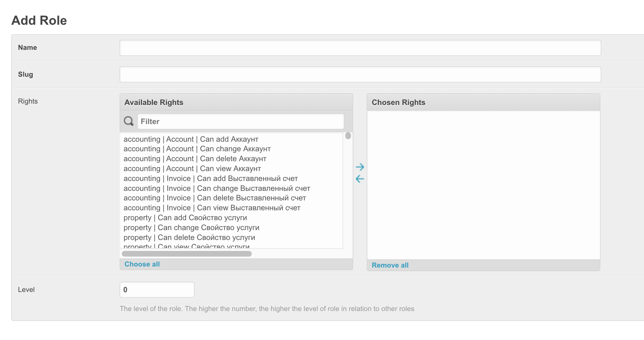Select 'Account | Can change Аккаунт' right
Viewport: 644px width, 340px height.
[197, 149]
